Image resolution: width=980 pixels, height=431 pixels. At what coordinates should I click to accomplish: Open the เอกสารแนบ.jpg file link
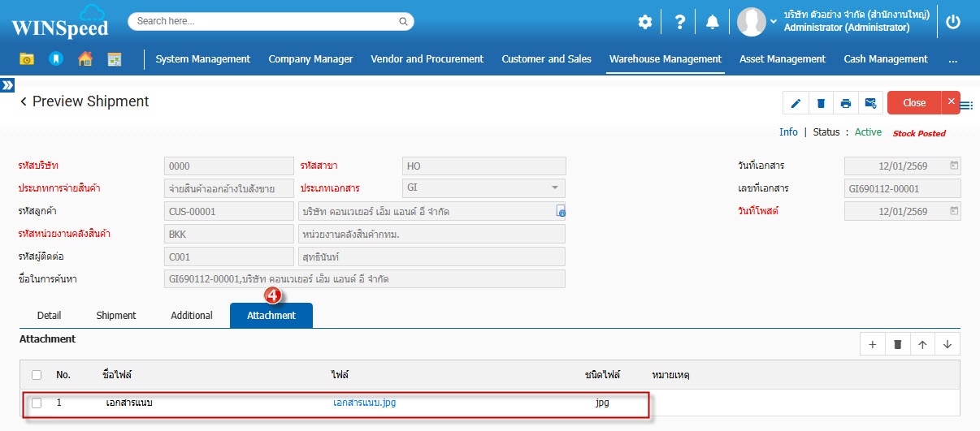(x=364, y=403)
